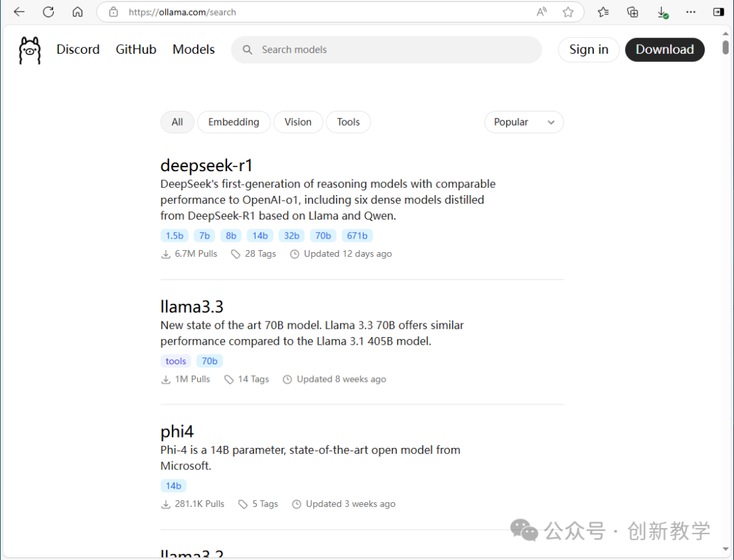Click phi4 pulls download icon
The image size is (734, 560).
click(166, 504)
